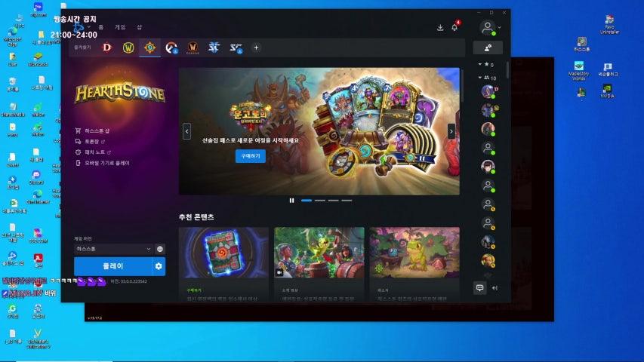Open game settings gear beside 플레이
The width and height of the screenshot is (644, 362).
tap(159, 266)
